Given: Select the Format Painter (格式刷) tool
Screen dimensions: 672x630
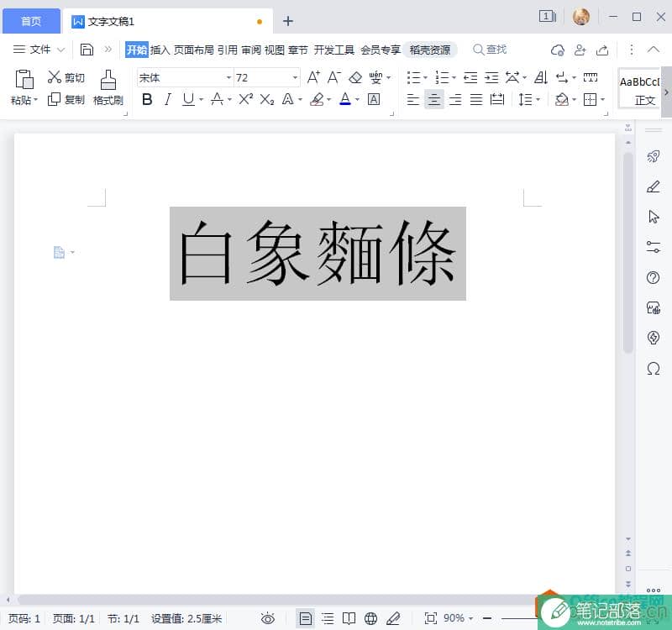Looking at the screenshot, I should [108, 88].
